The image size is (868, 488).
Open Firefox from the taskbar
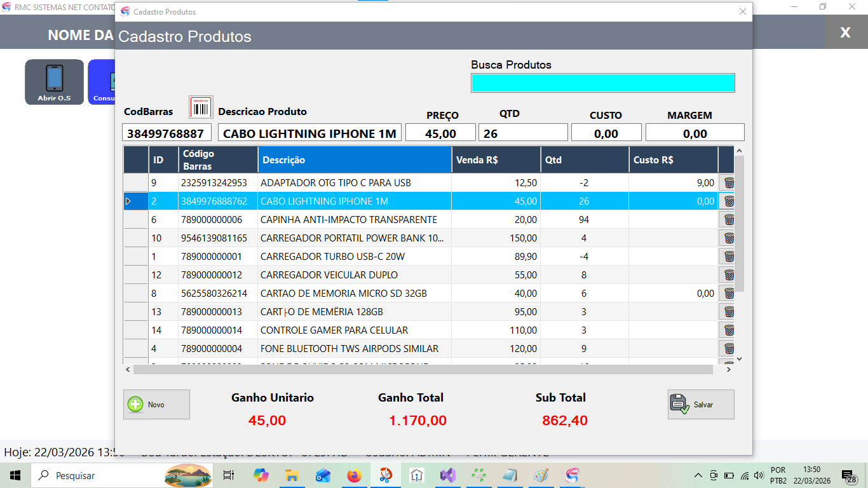tap(354, 475)
